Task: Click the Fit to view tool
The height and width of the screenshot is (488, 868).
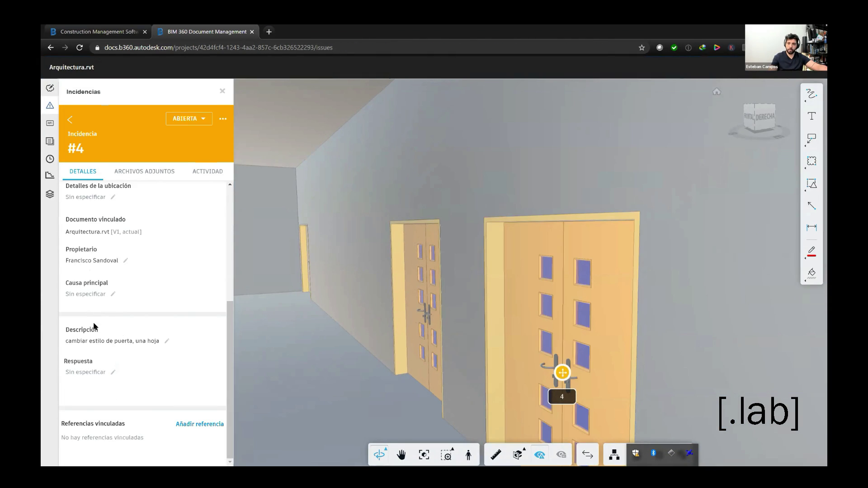Action: point(424,455)
